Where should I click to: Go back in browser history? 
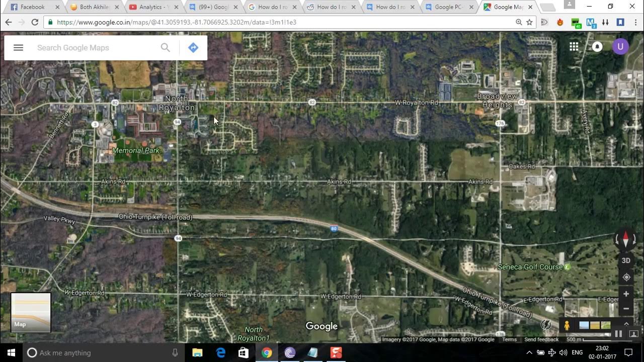pyautogui.click(x=9, y=22)
